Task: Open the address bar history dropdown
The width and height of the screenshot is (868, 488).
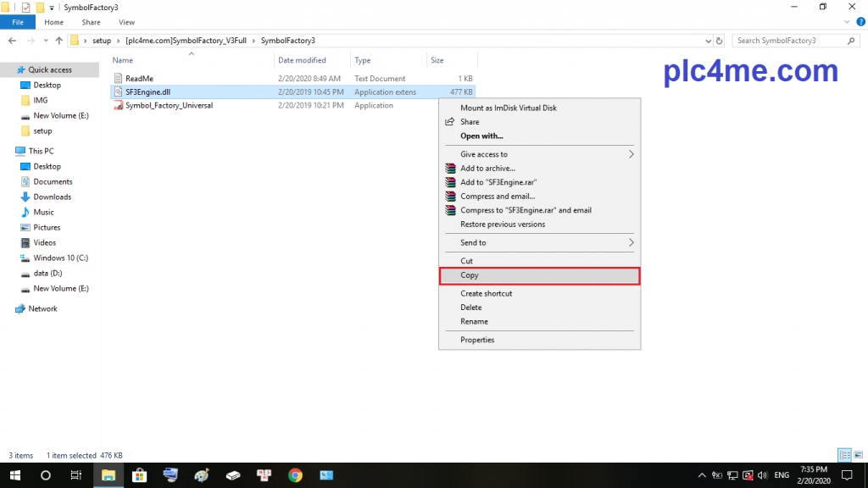Action: (x=707, y=41)
